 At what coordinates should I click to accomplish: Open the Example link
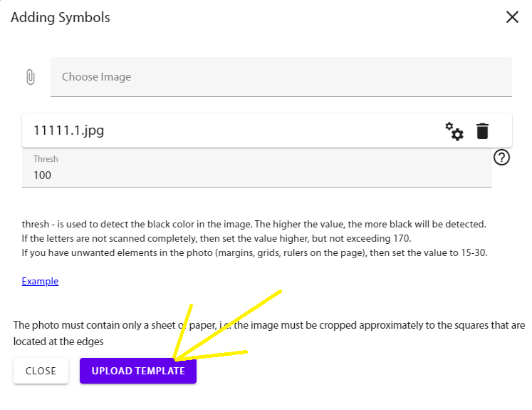pyautogui.click(x=40, y=281)
